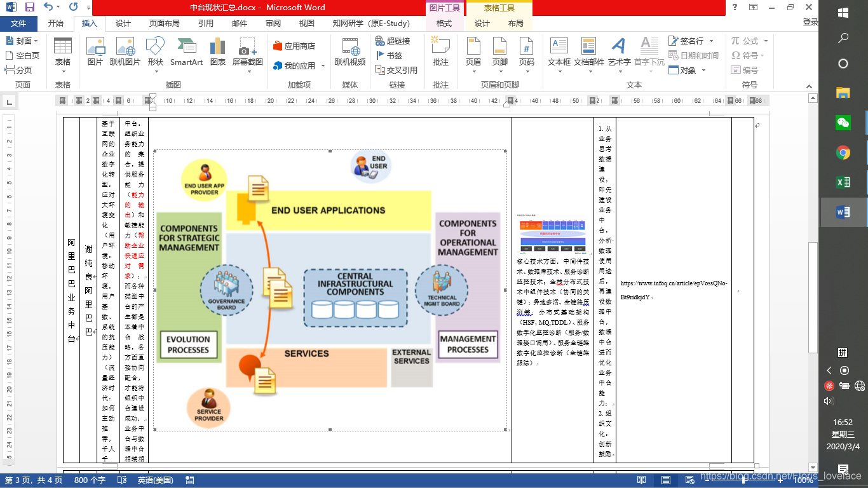This screenshot has height=488, width=868.
Task: Expand My Apps (我的应用) dropdown arrow
Action: tap(323, 65)
